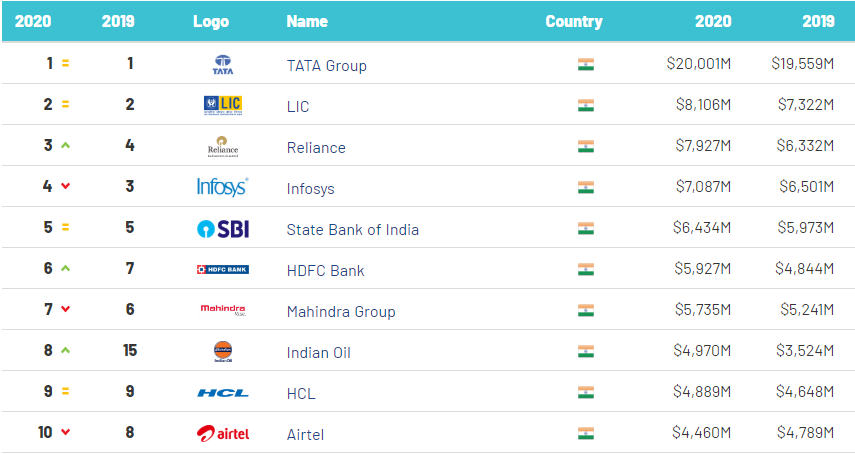Viewport: 855px width, 454px height.
Task: Click the Mahindra logo
Action: coord(222,310)
